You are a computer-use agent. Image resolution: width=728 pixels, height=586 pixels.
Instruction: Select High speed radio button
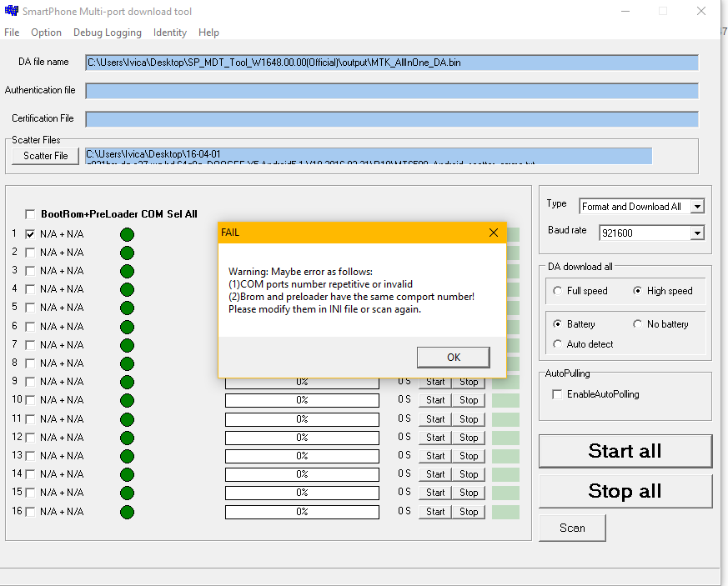(x=637, y=291)
